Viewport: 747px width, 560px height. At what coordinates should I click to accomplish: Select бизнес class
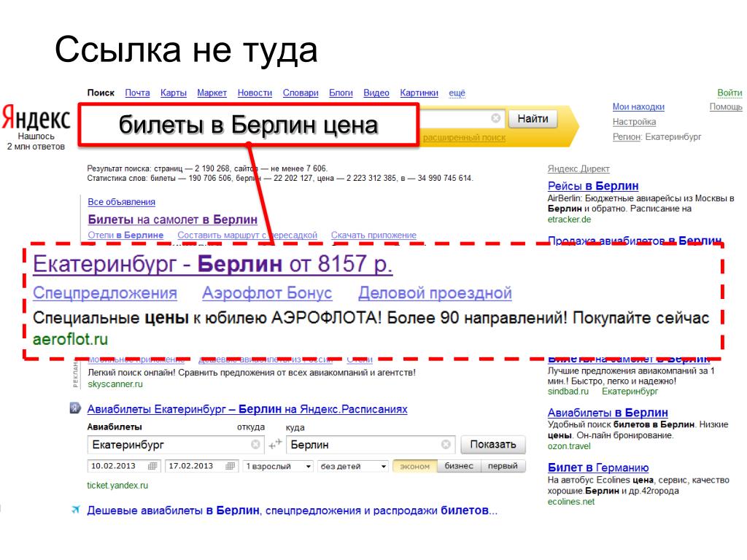tap(459, 466)
